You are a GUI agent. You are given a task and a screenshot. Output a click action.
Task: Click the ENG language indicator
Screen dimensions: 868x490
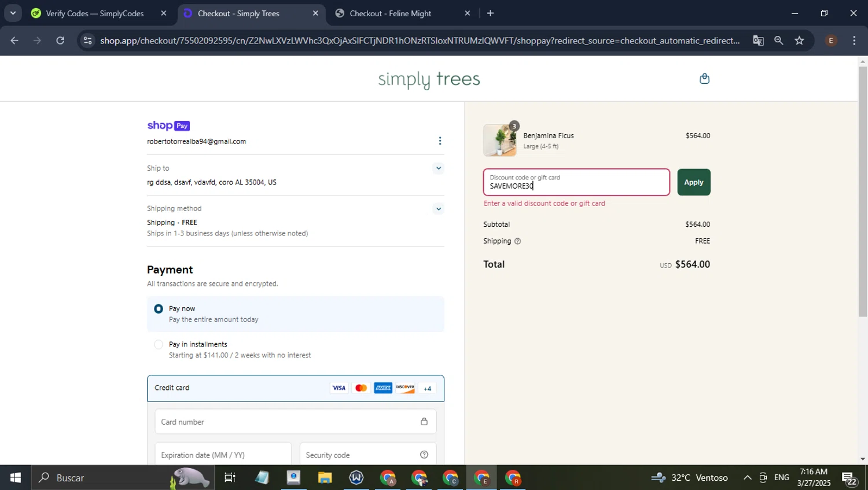[782, 478]
